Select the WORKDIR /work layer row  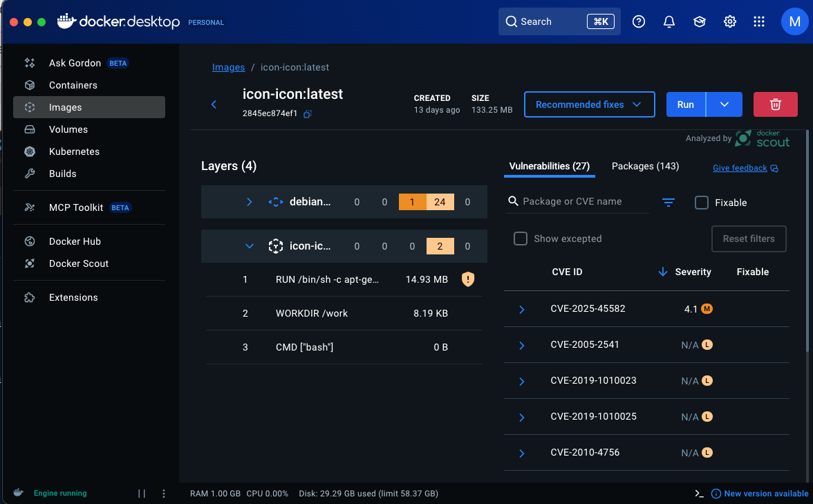pos(344,313)
